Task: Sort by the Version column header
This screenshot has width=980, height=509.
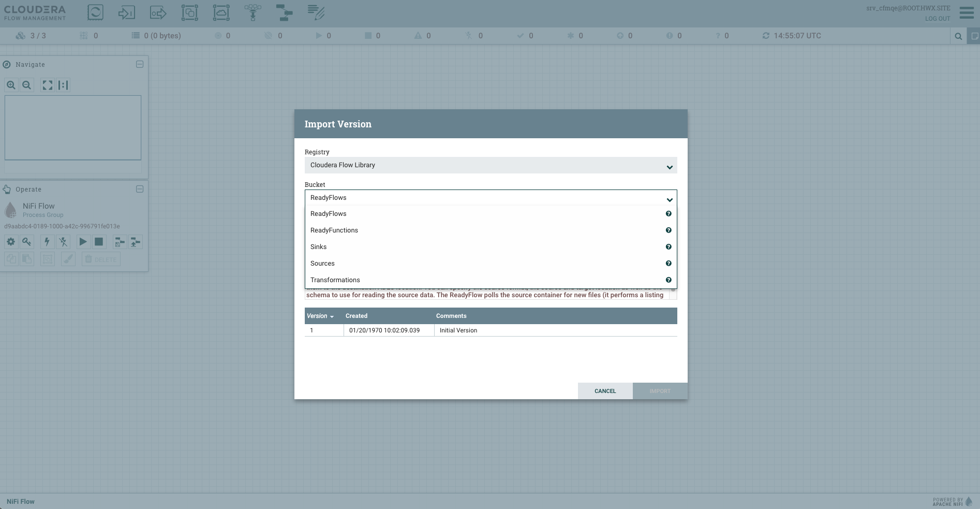Action: pos(317,316)
